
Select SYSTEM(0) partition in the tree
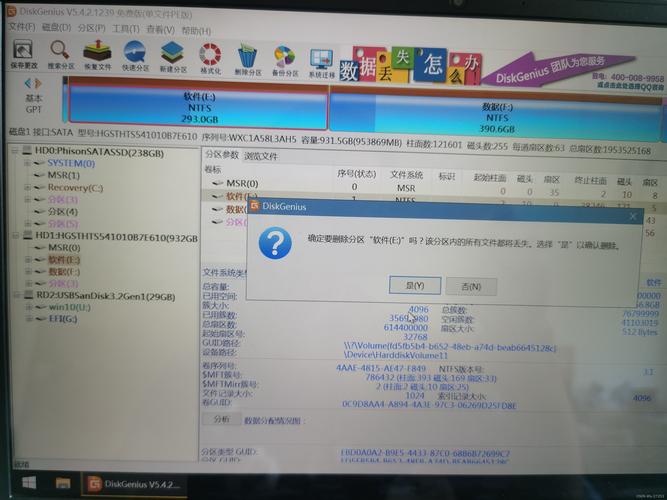(x=71, y=163)
